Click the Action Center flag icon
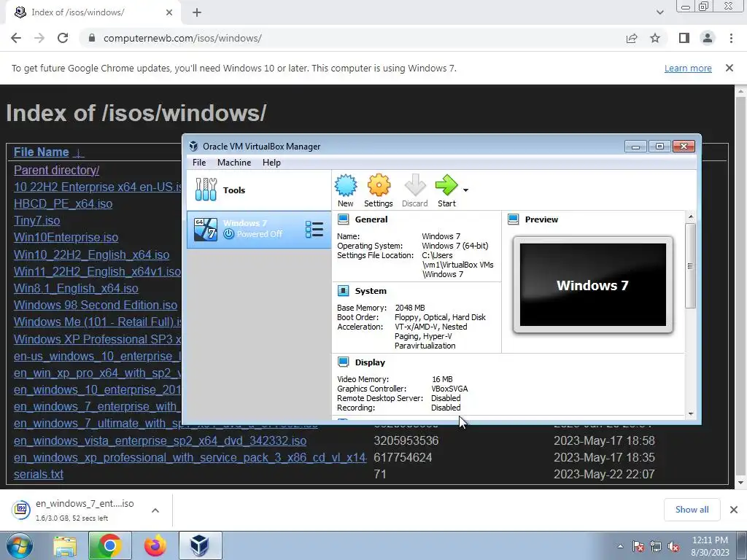This screenshot has height=560, width=747. pyautogui.click(x=638, y=547)
